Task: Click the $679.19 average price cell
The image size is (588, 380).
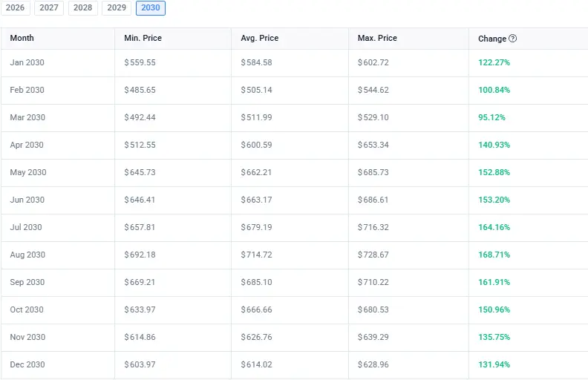Action: click(256, 227)
